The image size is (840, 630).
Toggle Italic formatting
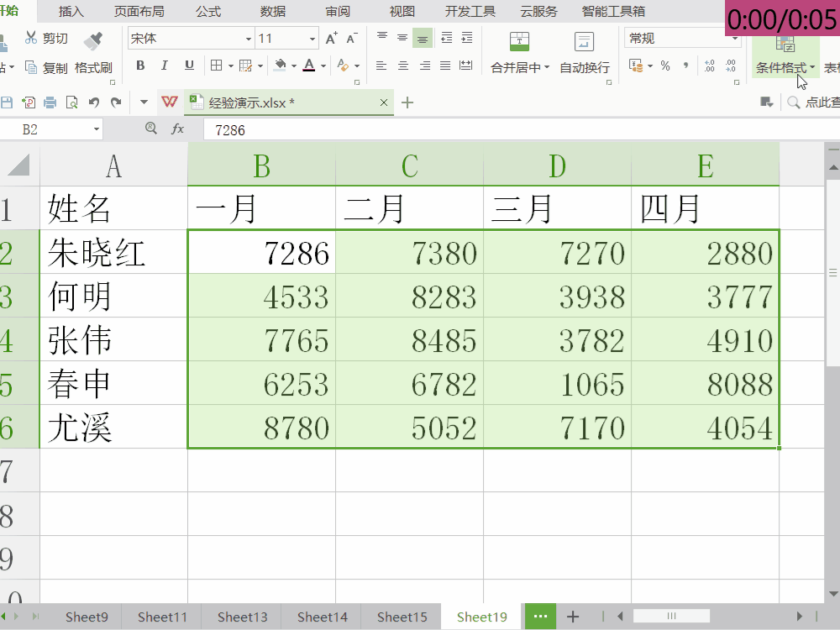[165, 66]
